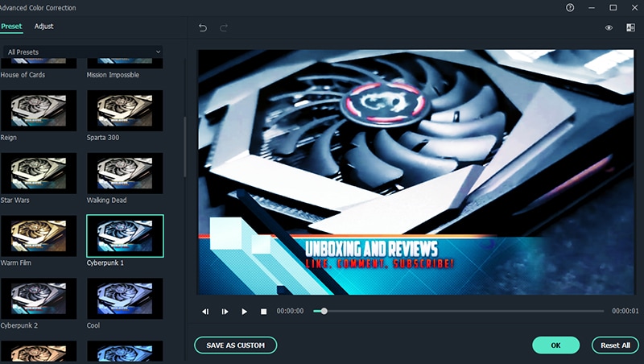Open the side-by-side compare view icon
644x364 pixels.
click(630, 27)
